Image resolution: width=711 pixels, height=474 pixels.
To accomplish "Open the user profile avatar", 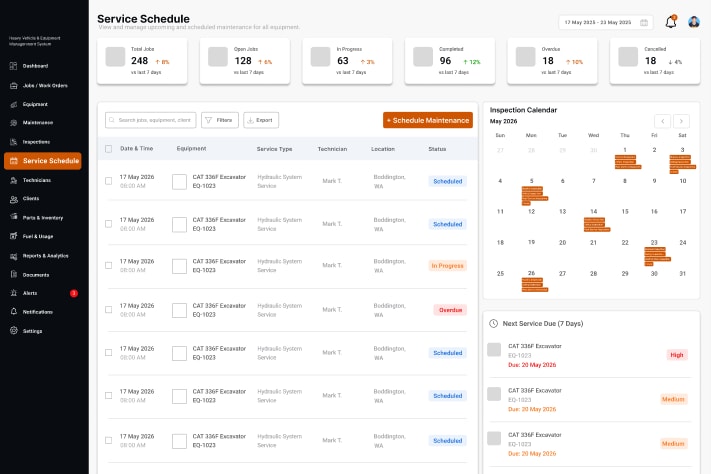I will 694,22.
